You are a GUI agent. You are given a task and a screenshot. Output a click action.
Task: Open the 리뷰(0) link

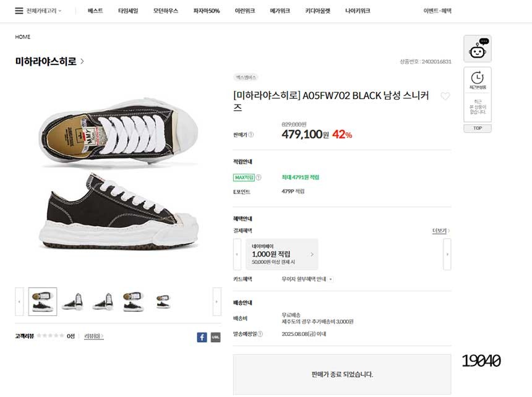click(x=93, y=336)
